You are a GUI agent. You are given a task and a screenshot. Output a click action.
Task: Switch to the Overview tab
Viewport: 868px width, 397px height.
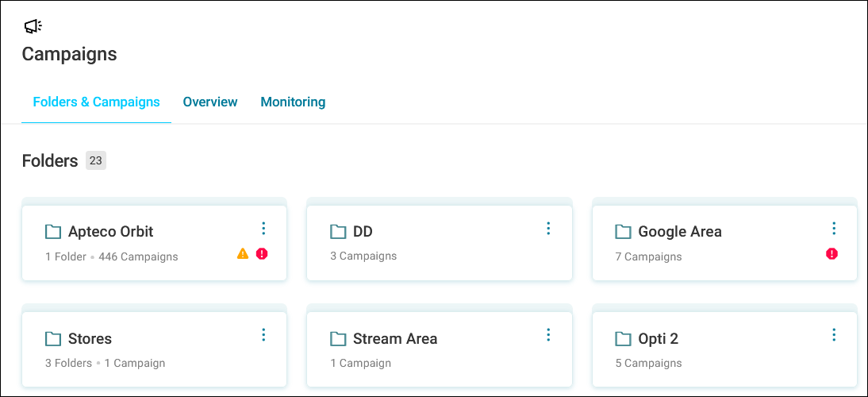pyautogui.click(x=210, y=102)
